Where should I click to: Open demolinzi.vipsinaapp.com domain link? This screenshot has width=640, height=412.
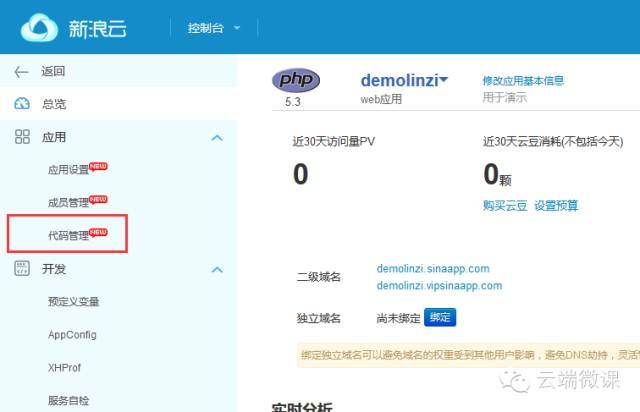tap(439, 285)
